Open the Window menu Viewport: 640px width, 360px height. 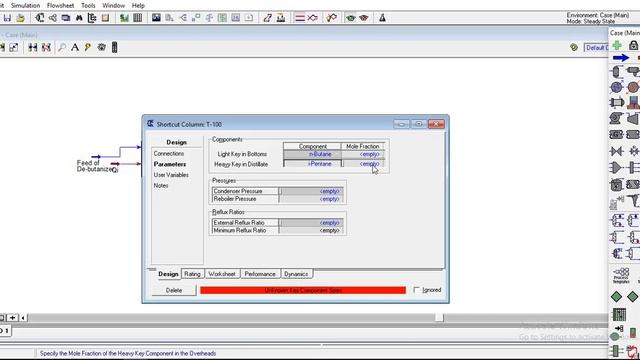(x=113, y=5)
